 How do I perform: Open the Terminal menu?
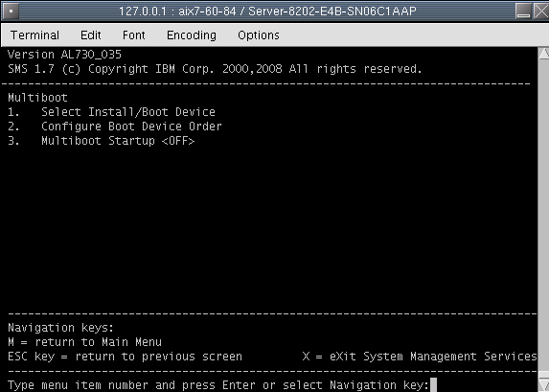click(x=34, y=35)
